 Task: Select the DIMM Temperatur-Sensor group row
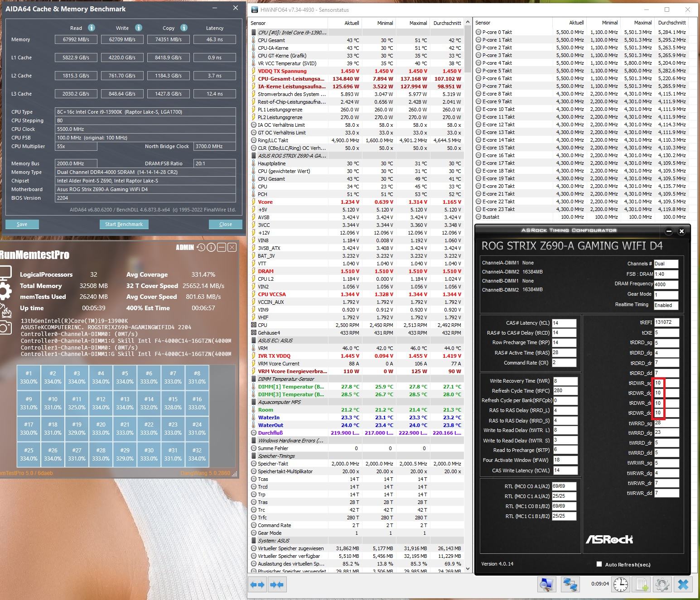pos(356,379)
